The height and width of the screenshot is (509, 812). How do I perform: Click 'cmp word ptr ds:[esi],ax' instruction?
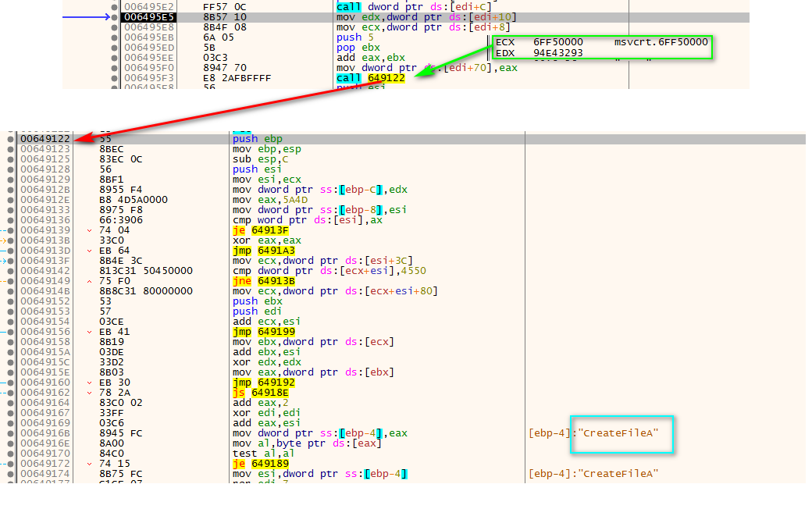pyautogui.click(x=308, y=220)
